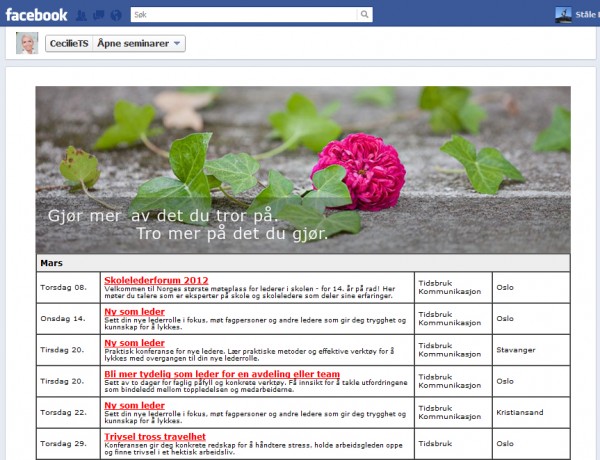Screen dimensions: 600x460
Task: Click Ståle profile picture in top bar
Action: point(563,14)
